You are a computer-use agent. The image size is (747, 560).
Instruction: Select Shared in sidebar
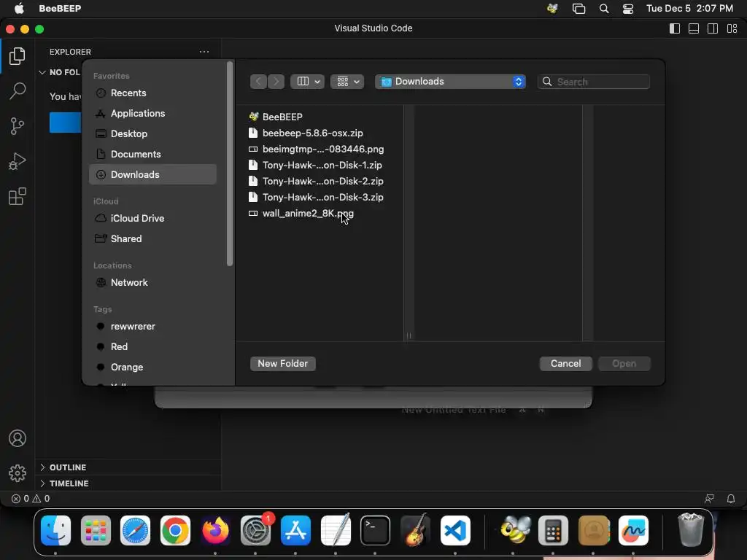pyautogui.click(x=152, y=238)
